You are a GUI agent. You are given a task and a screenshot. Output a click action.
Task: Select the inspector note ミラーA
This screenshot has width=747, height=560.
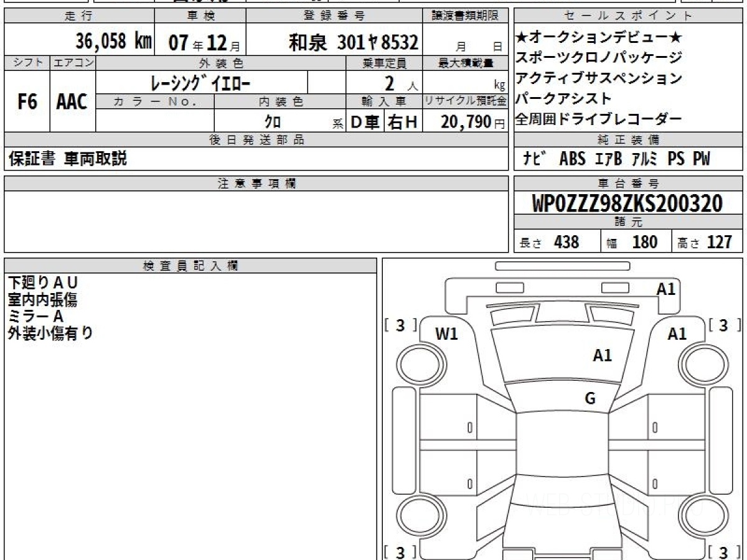pyautogui.click(x=35, y=316)
